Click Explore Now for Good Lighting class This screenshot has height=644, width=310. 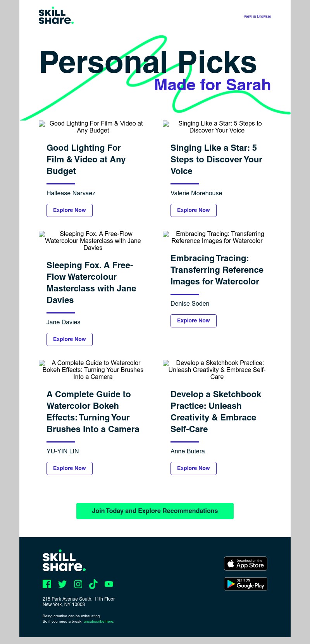click(69, 210)
